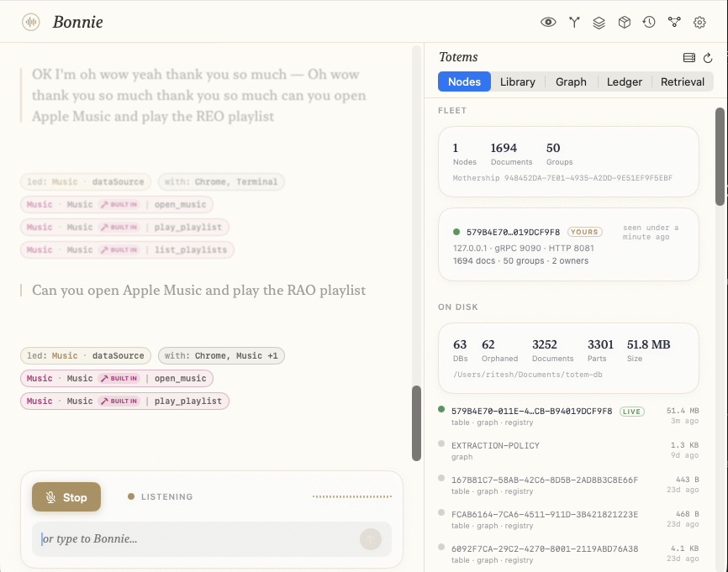Click the 1694 Documents fleet stat
The height and width of the screenshot is (572, 728).
pos(511,154)
